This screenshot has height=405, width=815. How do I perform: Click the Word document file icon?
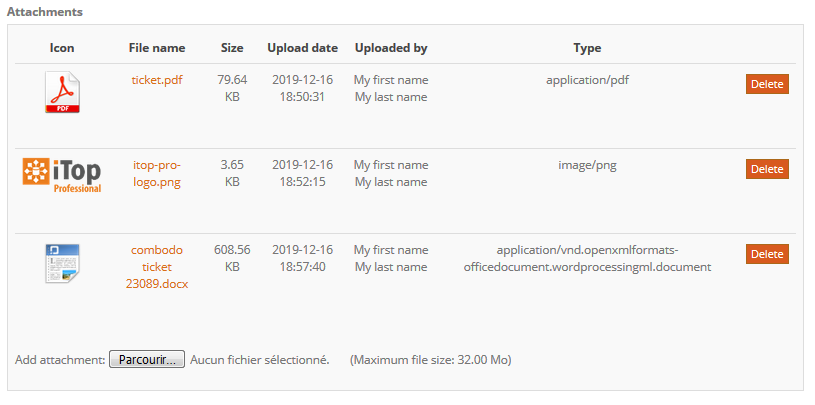coord(62,263)
